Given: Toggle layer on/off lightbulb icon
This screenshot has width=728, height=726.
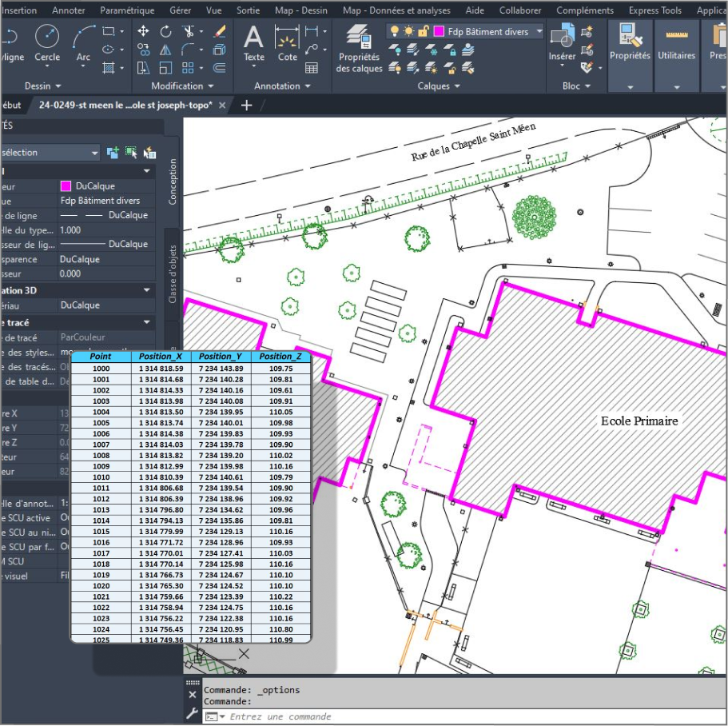Looking at the screenshot, I should (396, 31).
